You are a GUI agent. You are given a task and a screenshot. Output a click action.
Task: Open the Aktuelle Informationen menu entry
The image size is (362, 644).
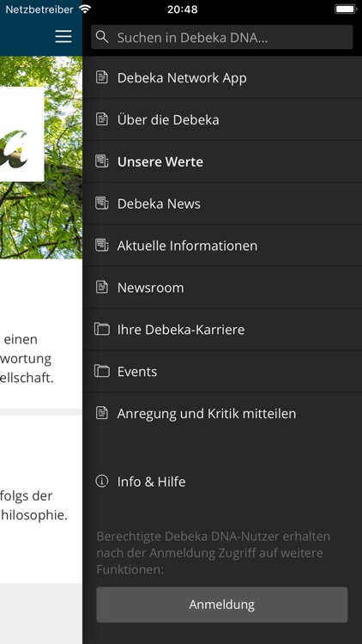pos(222,246)
